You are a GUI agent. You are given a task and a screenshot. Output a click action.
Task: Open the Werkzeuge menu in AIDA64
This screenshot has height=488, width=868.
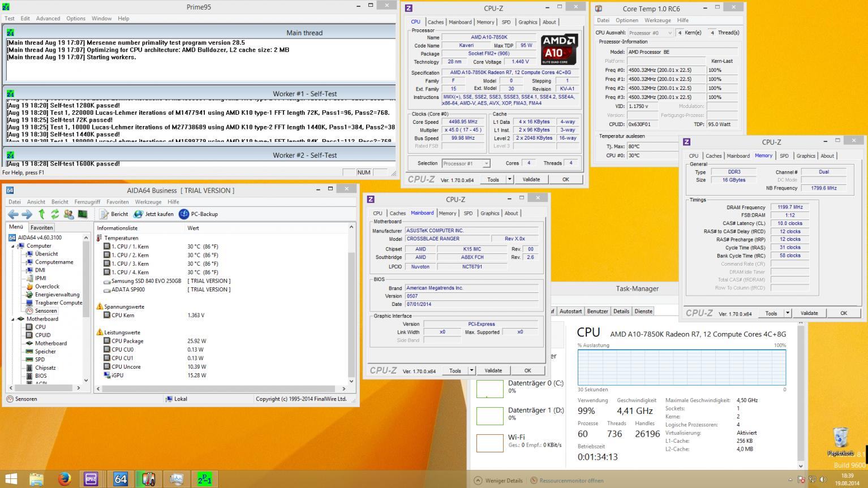point(148,202)
